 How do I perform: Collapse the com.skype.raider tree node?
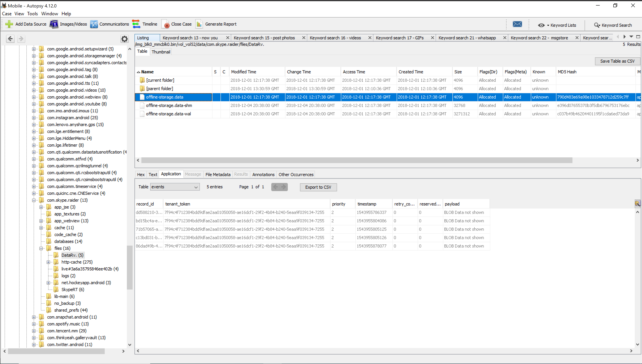pos(34,200)
